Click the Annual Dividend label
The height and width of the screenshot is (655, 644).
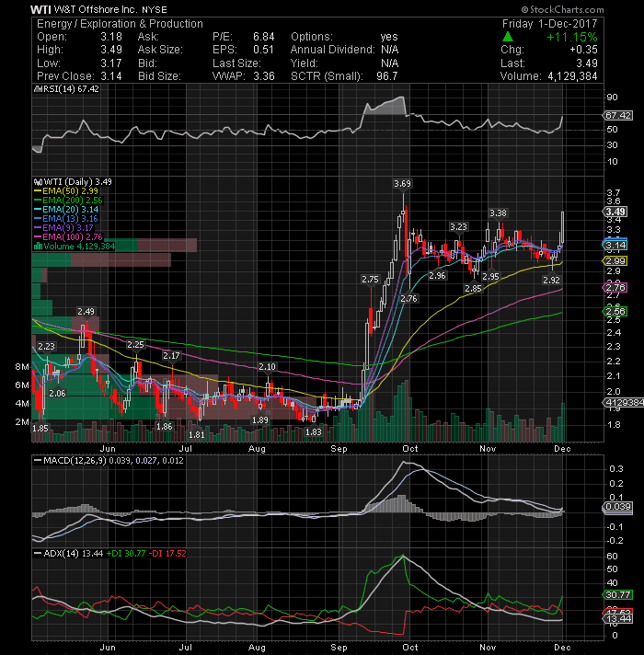tap(333, 50)
